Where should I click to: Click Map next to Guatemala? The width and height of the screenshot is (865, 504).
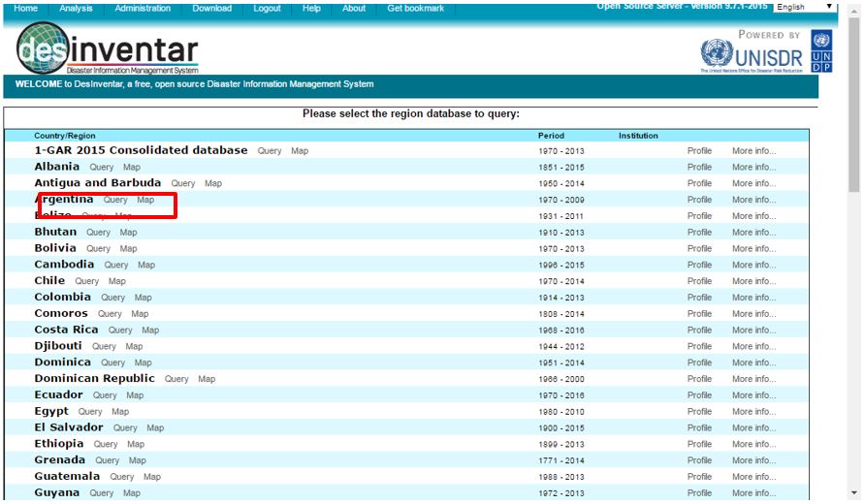point(151,477)
